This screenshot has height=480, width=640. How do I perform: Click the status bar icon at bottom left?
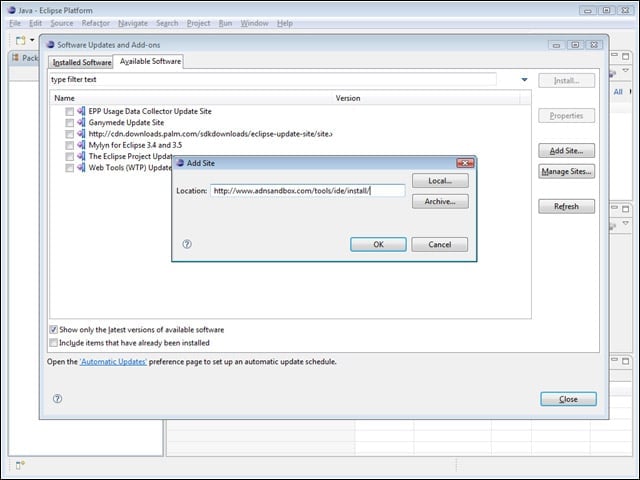tap(20, 465)
